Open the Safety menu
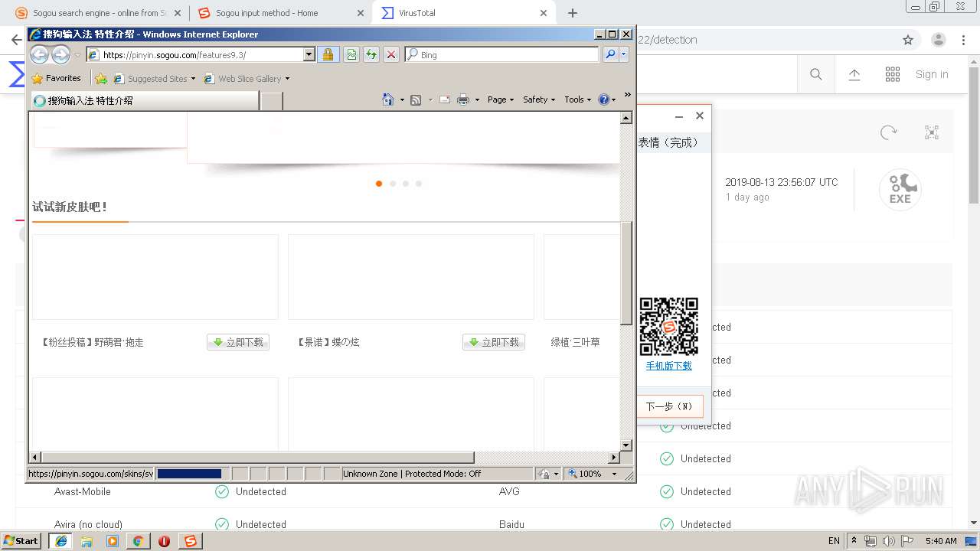 pos(539,99)
